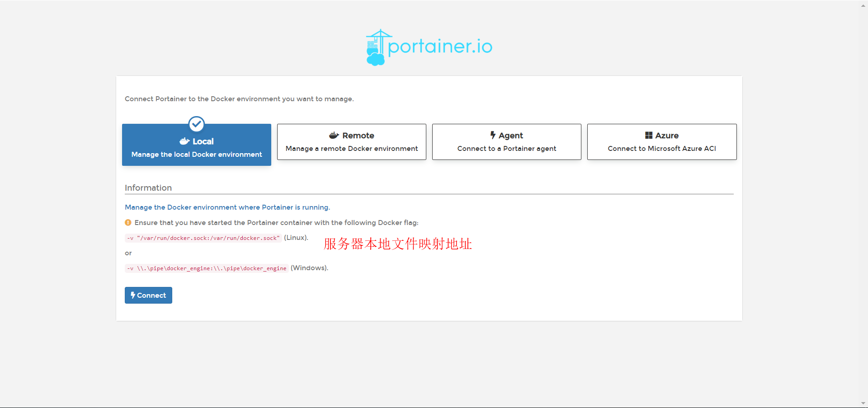The height and width of the screenshot is (408, 868).
Task: Select the Local Docker environment option
Action: [x=197, y=145]
